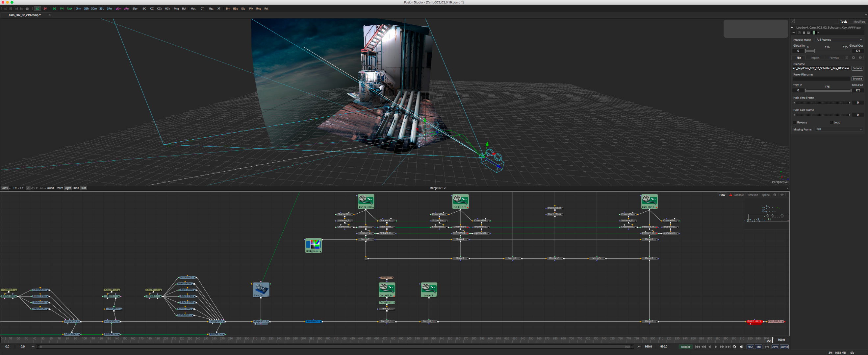868x355 pixels.
Task: Enable the Reverse checkbox
Action: click(x=795, y=123)
